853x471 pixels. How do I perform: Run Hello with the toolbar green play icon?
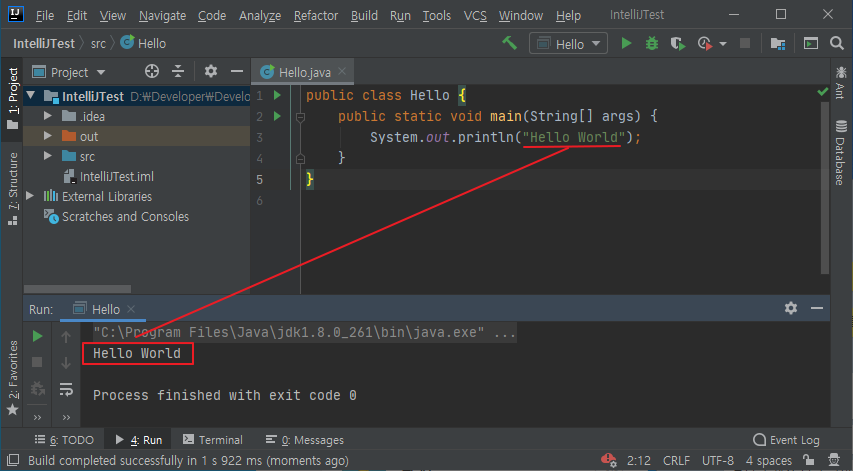[x=626, y=44]
